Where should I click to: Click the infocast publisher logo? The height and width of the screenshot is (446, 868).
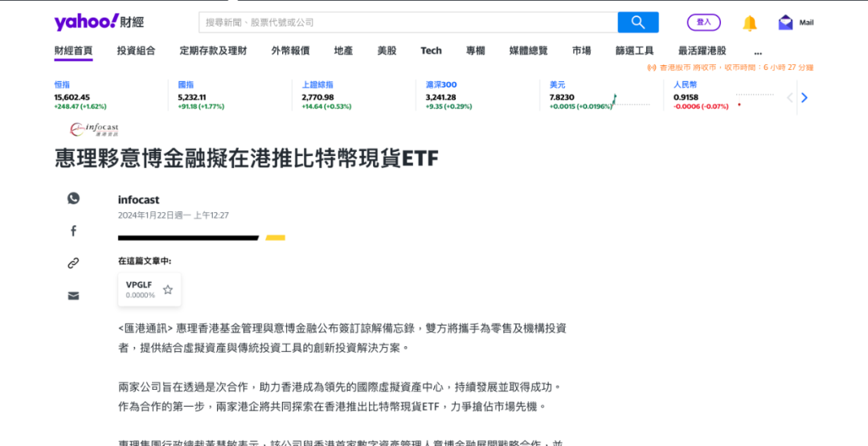pos(94,129)
